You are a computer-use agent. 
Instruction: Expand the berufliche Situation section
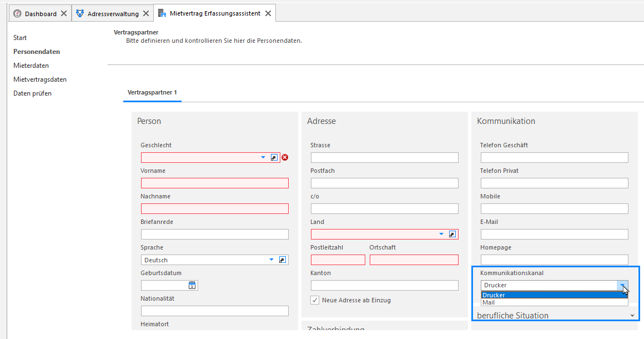(632, 316)
